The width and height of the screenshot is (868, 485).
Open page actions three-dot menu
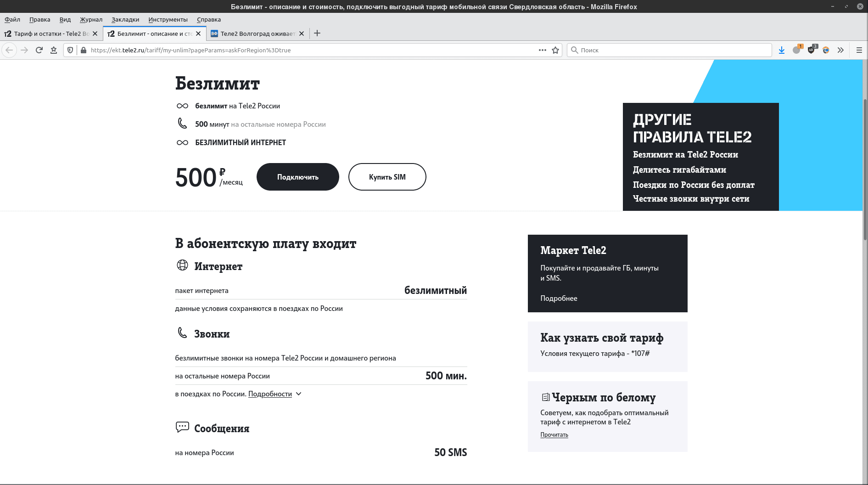(543, 50)
